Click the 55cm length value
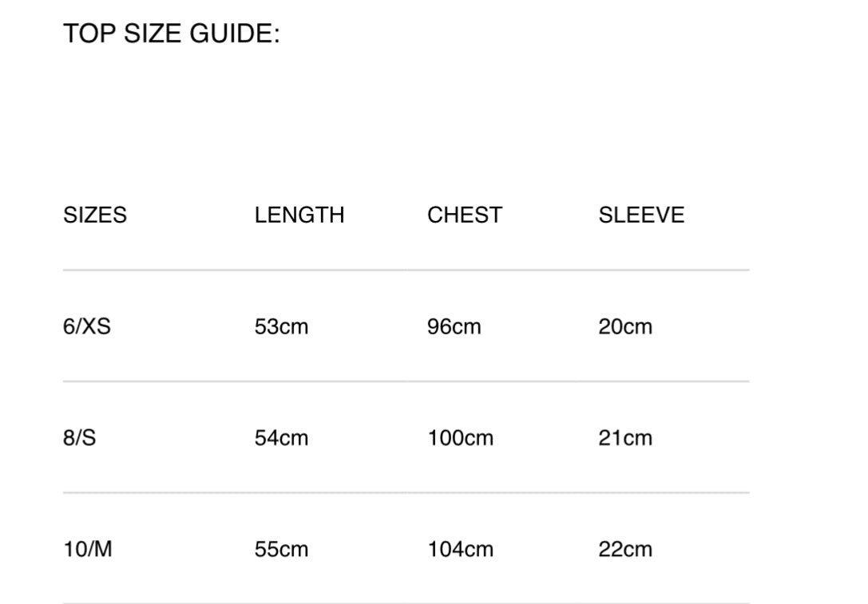This screenshot has width=868, height=604. (281, 549)
